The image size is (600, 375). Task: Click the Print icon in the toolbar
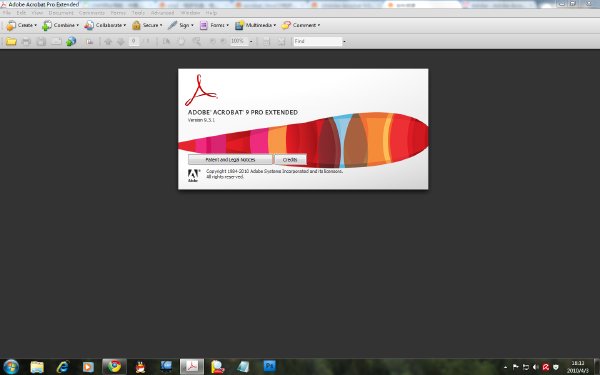(x=26, y=41)
